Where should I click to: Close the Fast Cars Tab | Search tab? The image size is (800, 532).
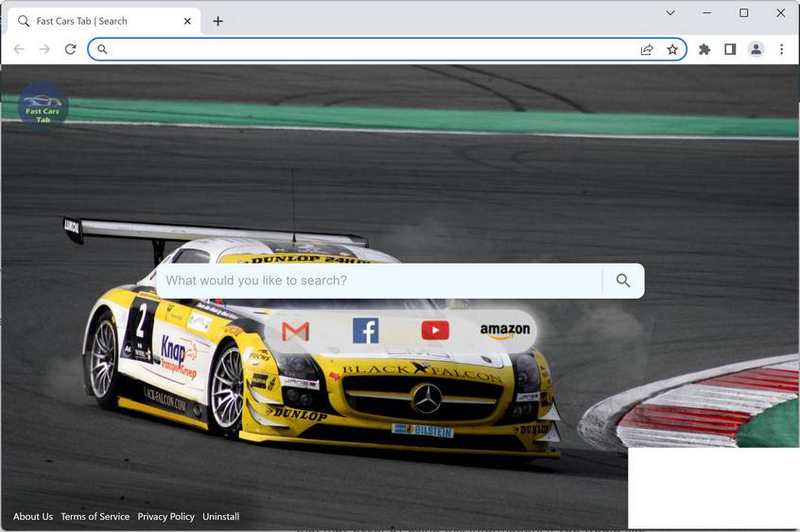pyautogui.click(x=187, y=21)
